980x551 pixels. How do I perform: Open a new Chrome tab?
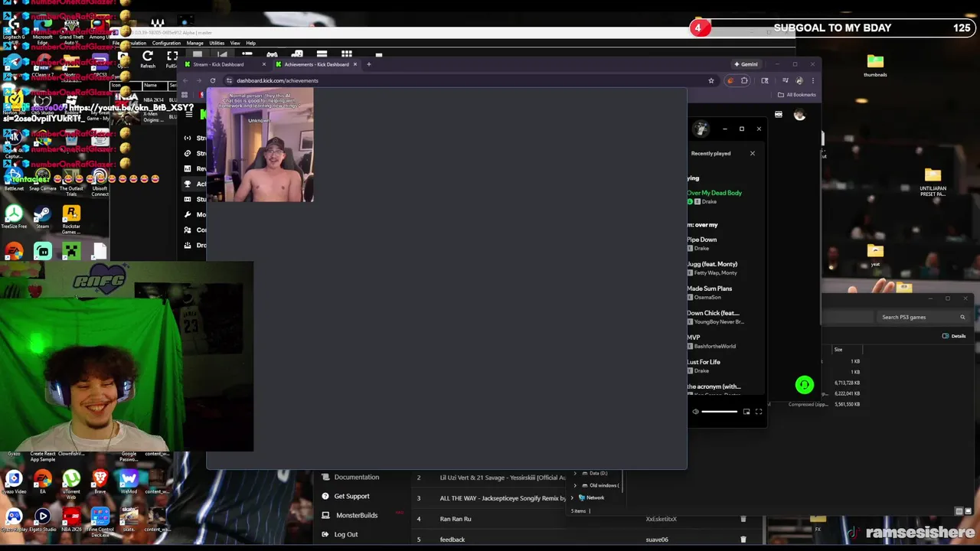368,64
